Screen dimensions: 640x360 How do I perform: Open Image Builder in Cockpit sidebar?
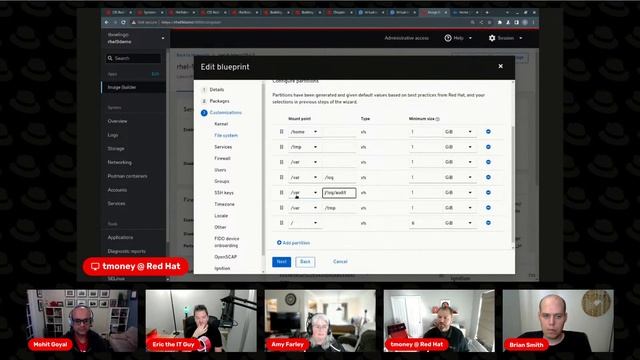133,87
